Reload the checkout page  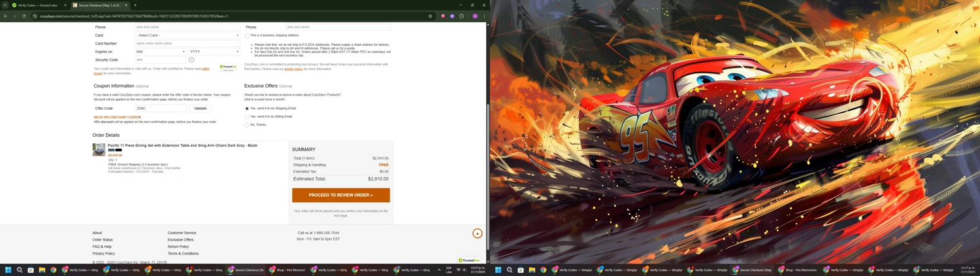[24, 16]
